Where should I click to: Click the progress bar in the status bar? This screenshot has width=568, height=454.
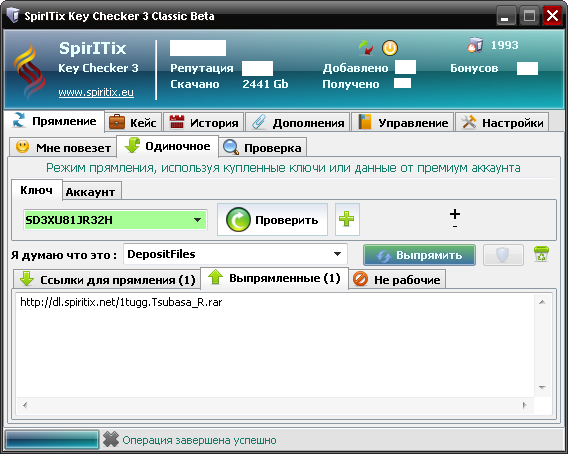(52, 440)
